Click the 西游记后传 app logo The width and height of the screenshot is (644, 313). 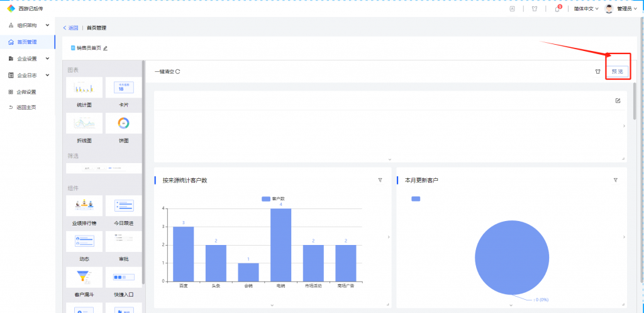[11, 8]
